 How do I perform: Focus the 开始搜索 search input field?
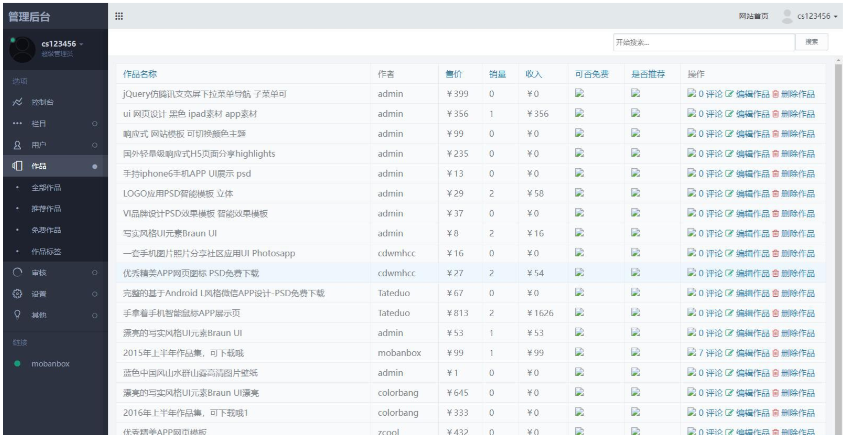point(702,42)
